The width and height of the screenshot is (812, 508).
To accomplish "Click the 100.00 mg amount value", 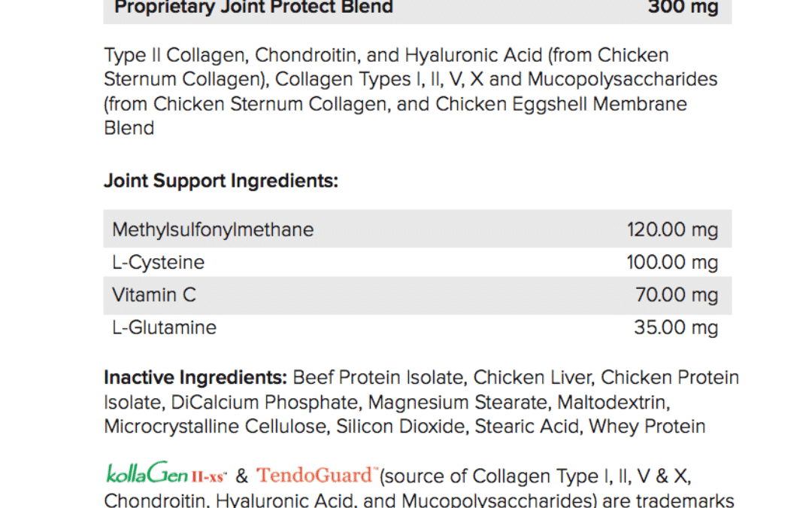I will [672, 263].
